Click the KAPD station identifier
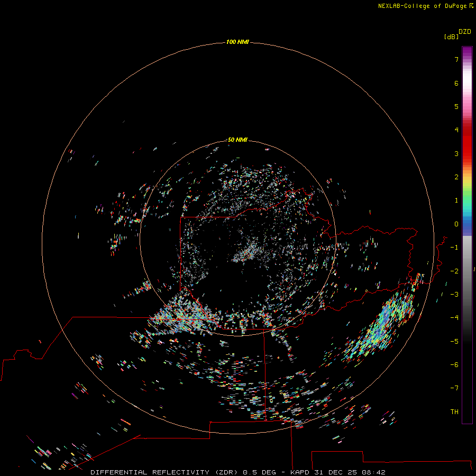 (x=300, y=472)
